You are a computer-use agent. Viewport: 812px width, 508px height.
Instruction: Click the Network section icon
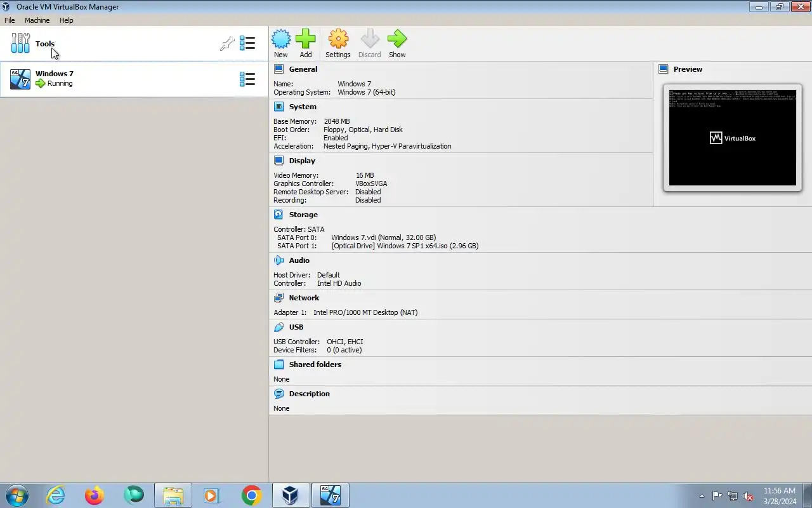tap(279, 298)
